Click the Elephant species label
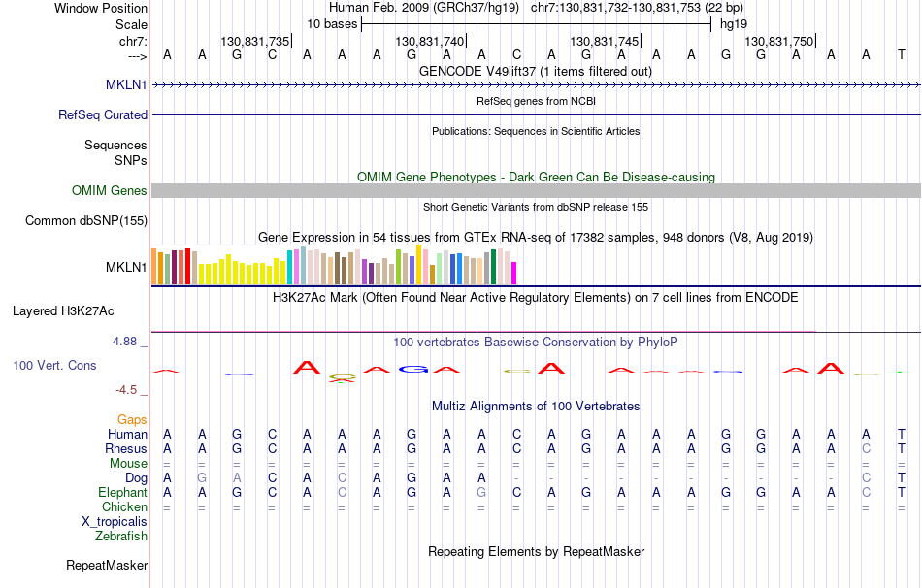This screenshot has height=588, width=922. tap(122, 493)
